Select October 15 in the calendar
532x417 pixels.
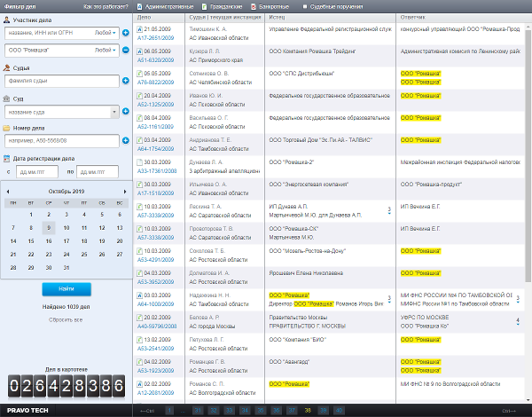coord(31,241)
